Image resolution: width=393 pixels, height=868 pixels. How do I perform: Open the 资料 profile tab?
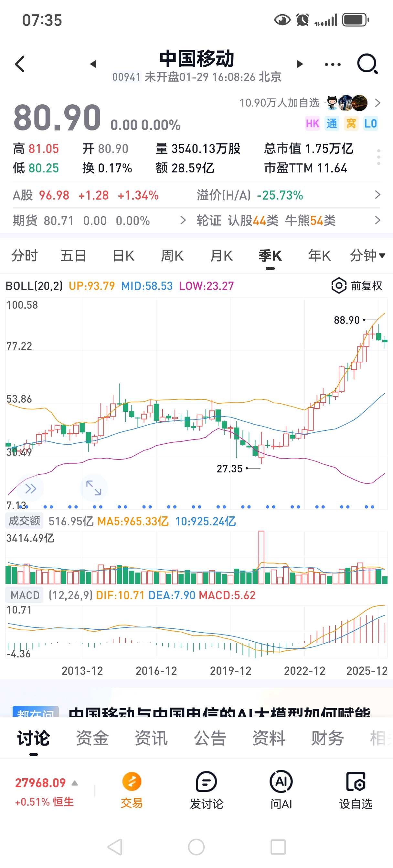coord(269,738)
